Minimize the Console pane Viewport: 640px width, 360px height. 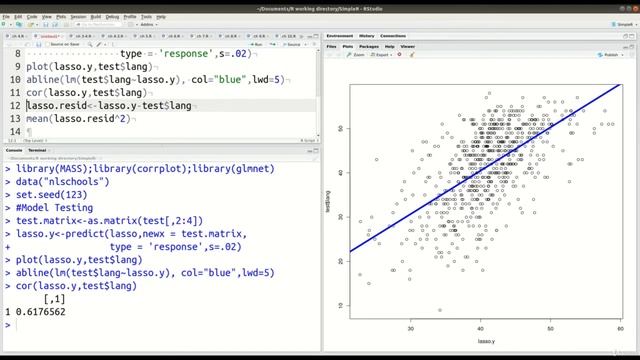pos(309,151)
